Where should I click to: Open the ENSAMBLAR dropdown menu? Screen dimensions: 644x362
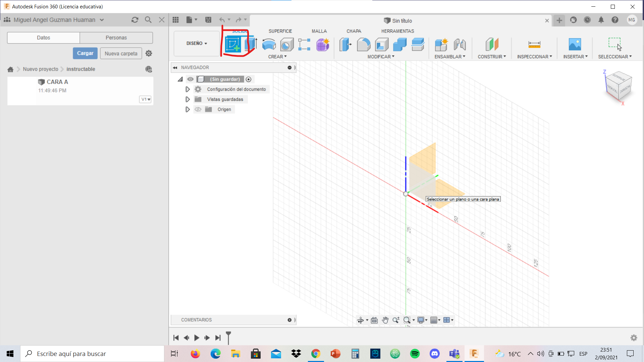[450, 57]
